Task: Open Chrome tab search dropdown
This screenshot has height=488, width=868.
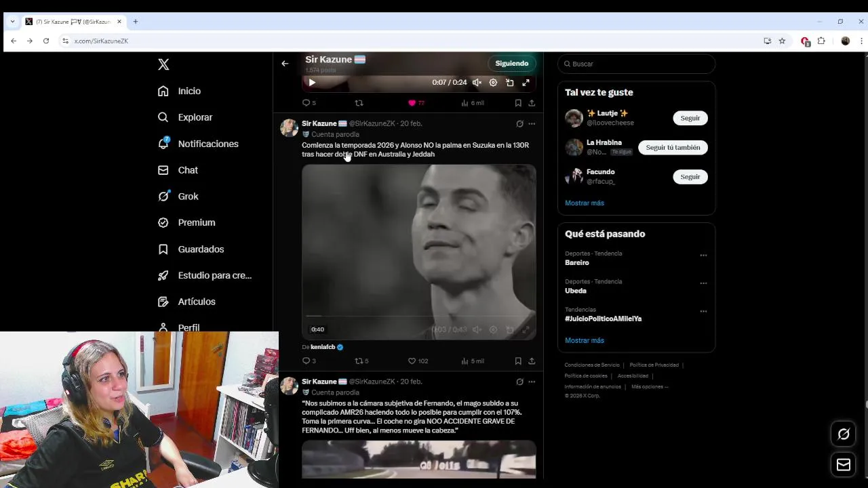Action: 12,22
